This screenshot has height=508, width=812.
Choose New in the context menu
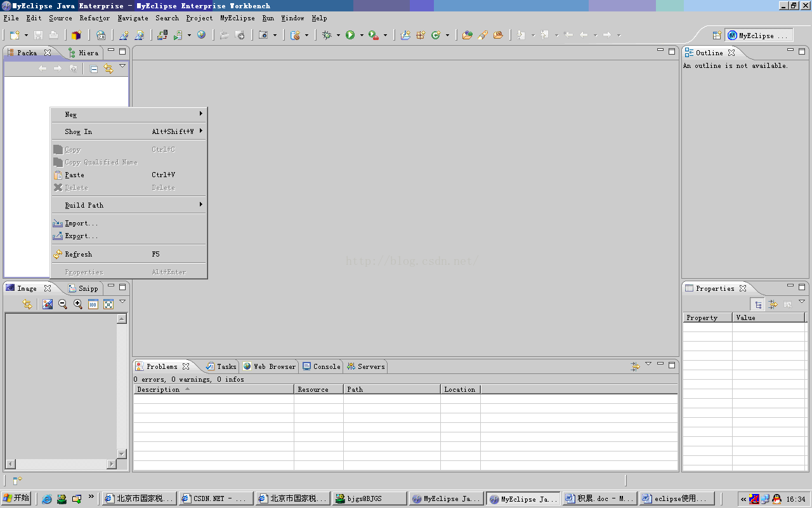[129, 114]
